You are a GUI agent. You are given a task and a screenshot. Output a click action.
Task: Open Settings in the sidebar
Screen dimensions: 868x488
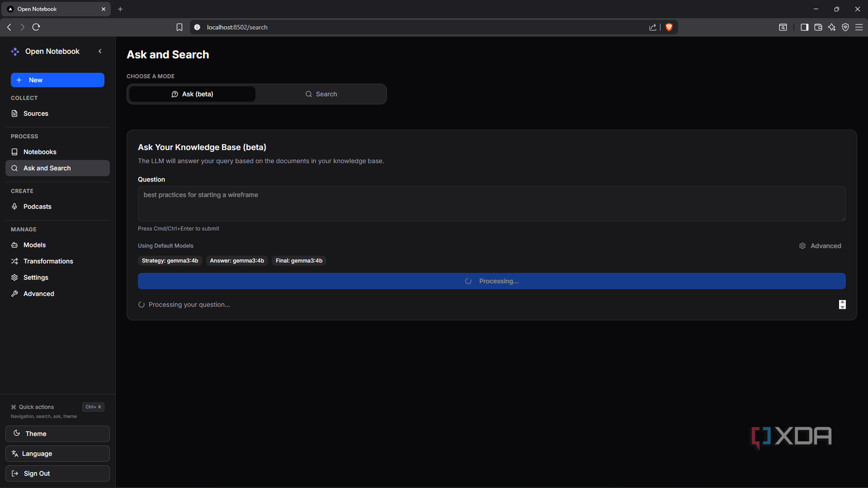tap(57, 278)
